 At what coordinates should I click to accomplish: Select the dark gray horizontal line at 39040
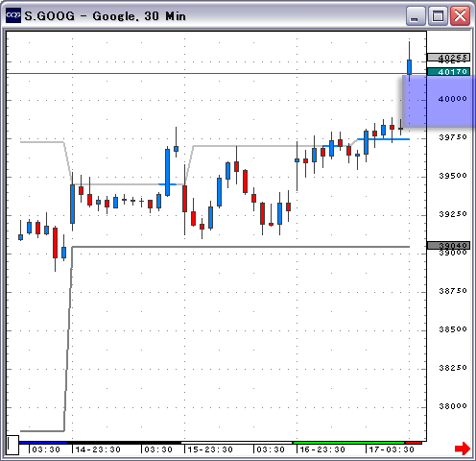pos(241,247)
